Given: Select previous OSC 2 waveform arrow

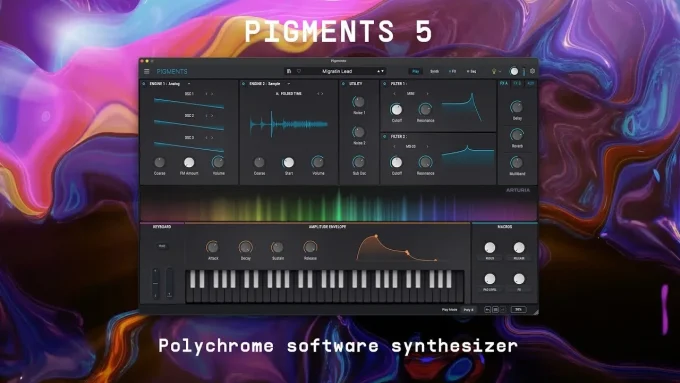Looking at the screenshot, I should [206, 116].
